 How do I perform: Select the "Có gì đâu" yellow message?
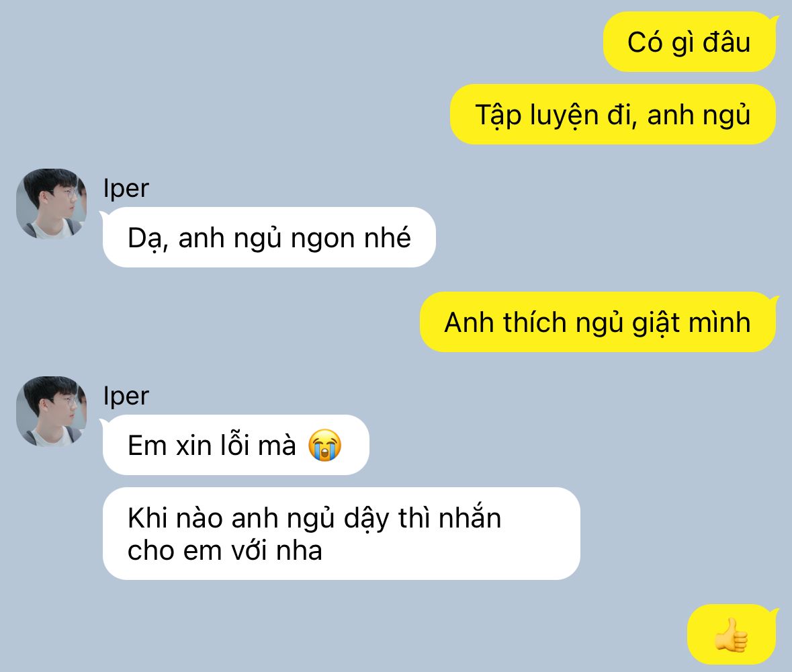click(x=689, y=42)
